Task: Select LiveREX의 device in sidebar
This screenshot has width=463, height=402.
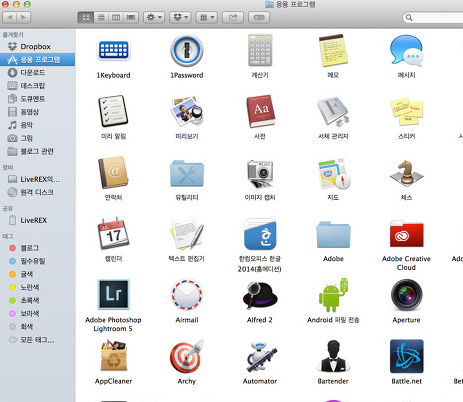Action: click(37, 179)
